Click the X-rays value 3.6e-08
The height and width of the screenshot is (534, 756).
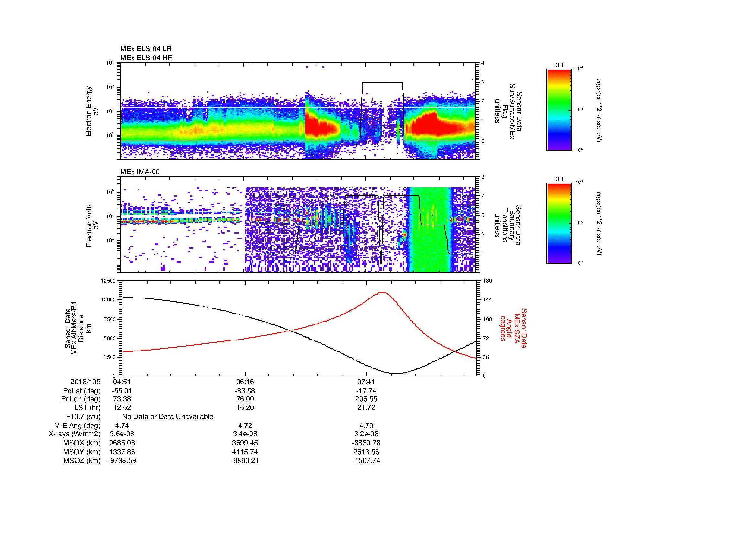(122, 434)
